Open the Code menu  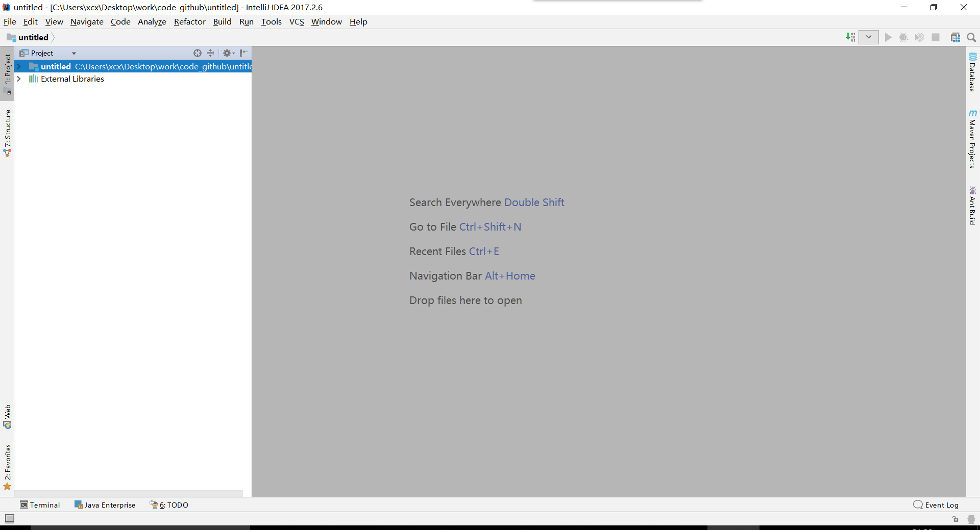tap(120, 21)
